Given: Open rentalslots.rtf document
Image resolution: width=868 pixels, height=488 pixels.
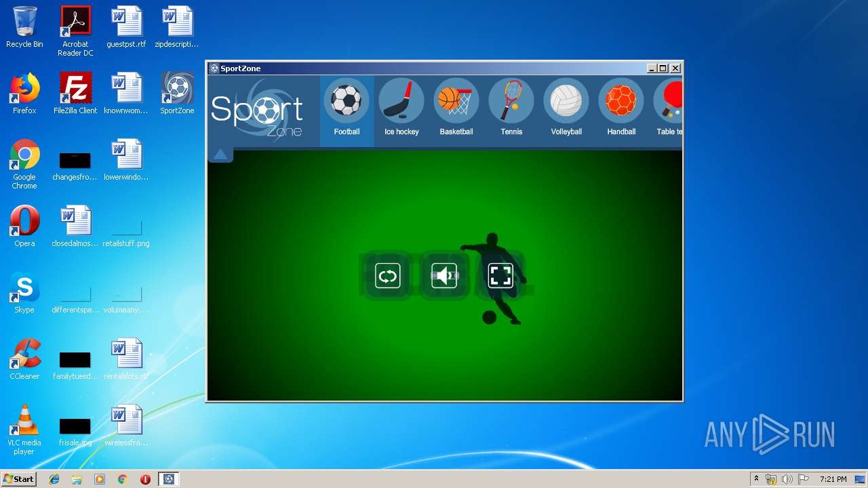Looking at the screenshot, I should (x=126, y=360).
